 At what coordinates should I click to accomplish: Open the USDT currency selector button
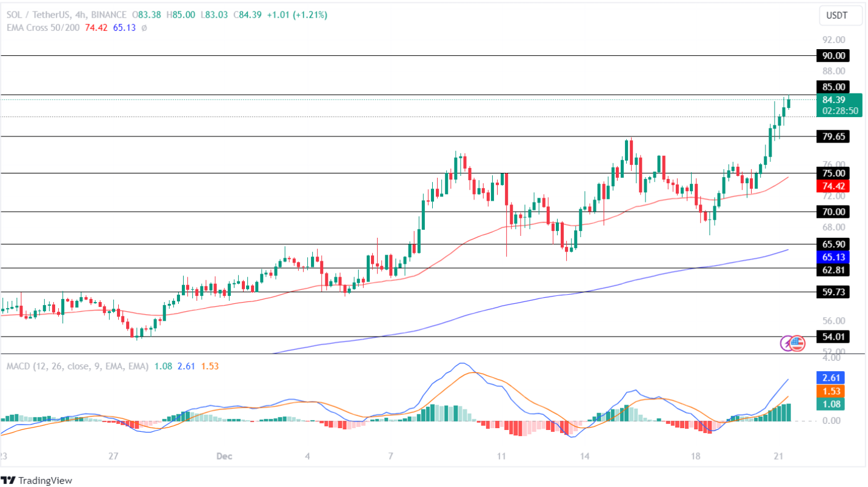coord(841,16)
